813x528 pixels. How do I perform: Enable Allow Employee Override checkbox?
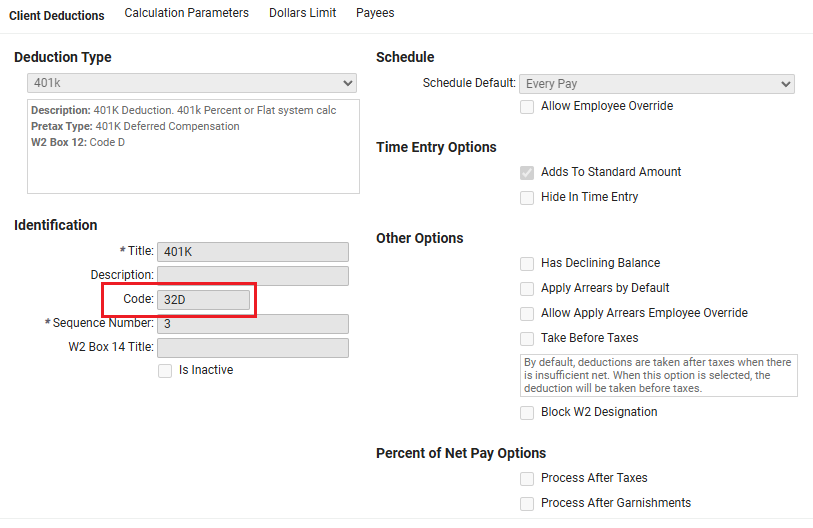527,107
